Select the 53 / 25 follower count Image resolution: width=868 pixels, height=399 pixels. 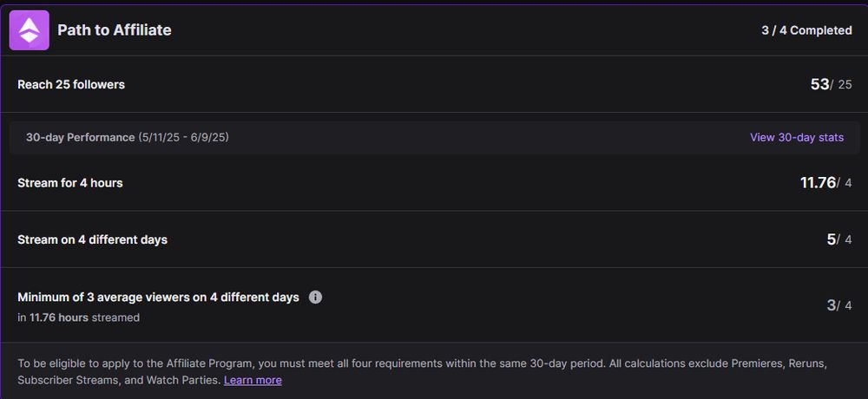pos(831,84)
